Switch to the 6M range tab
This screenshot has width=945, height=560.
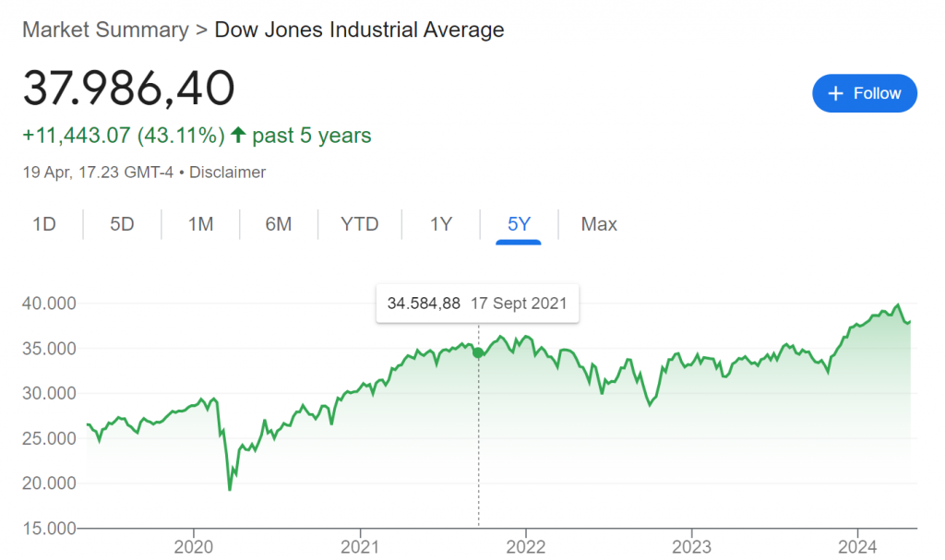coord(278,224)
